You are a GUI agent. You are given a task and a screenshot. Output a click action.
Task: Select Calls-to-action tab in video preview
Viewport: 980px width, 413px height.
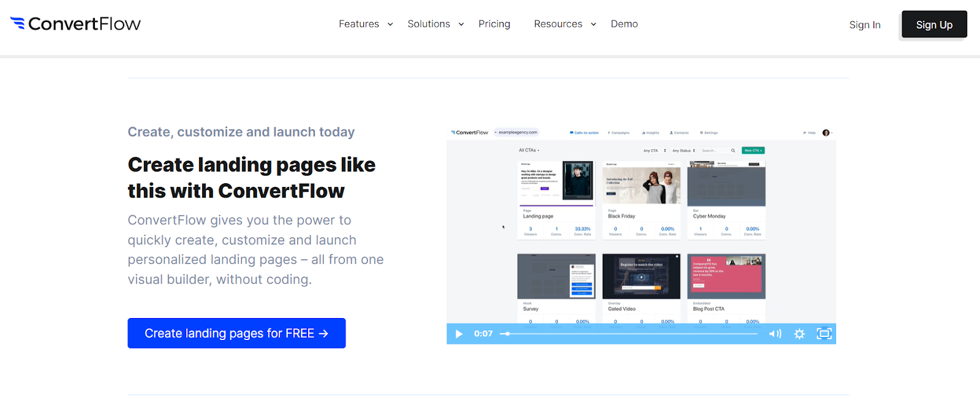(584, 132)
